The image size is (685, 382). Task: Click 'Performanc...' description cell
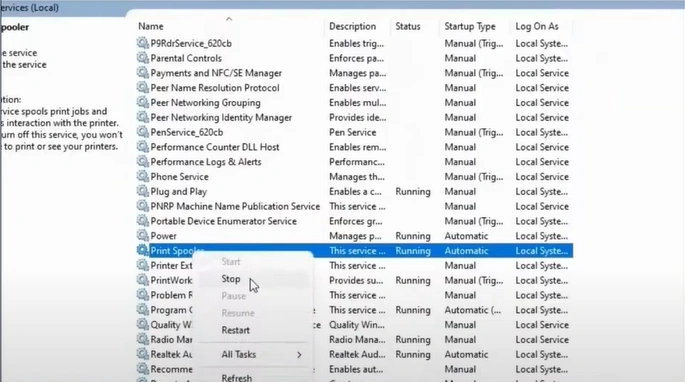pyautogui.click(x=357, y=162)
